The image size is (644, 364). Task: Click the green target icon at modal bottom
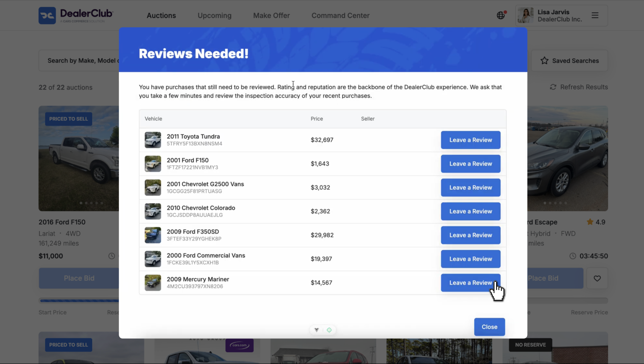pos(329,330)
